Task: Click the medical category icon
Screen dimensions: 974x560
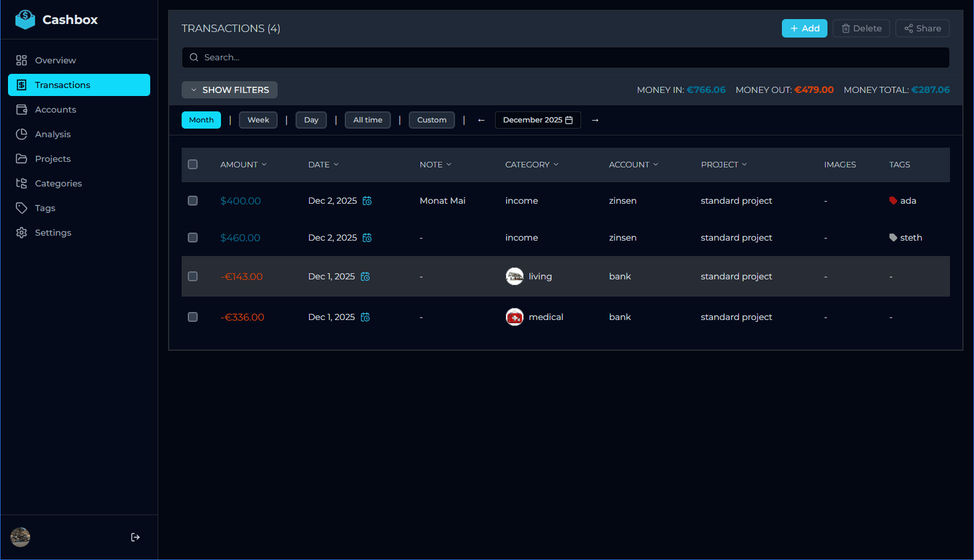Action: click(x=514, y=317)
